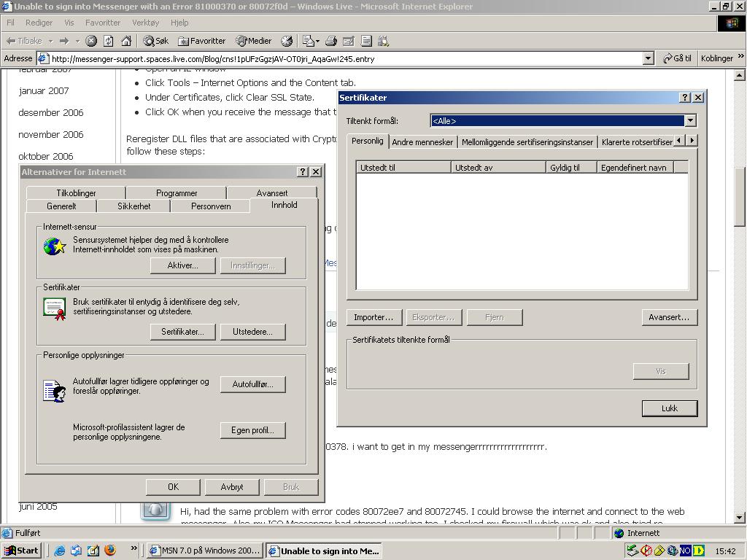Viewport: 747px width, 560px height.
Task: Click the Mail icon in toolbar
Action: [308, 41]
